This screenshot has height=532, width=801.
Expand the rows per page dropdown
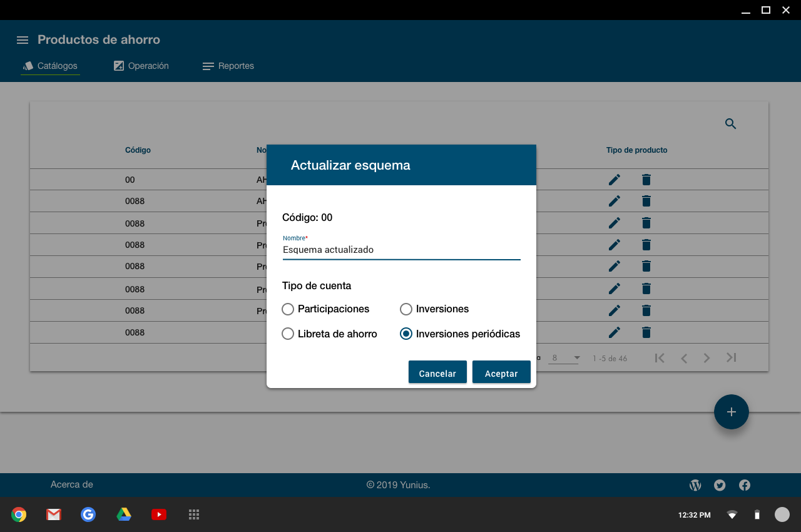tap(565, 358)
